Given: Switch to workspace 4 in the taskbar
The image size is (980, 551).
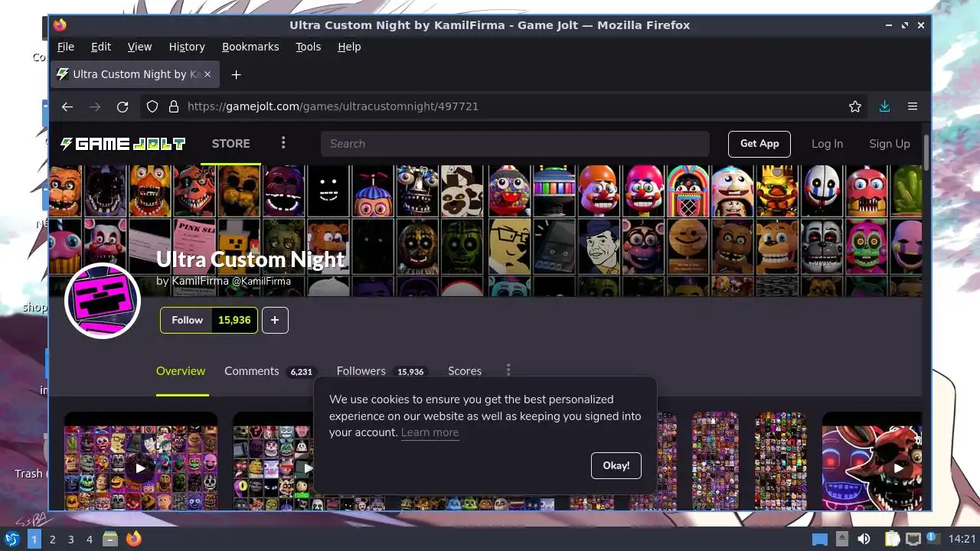Looking at the screenshot, I should click(x=90, y=540).
